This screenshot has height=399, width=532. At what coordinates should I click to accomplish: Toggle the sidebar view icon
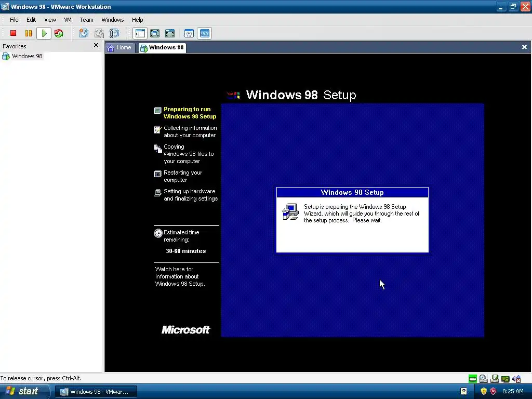140,33
